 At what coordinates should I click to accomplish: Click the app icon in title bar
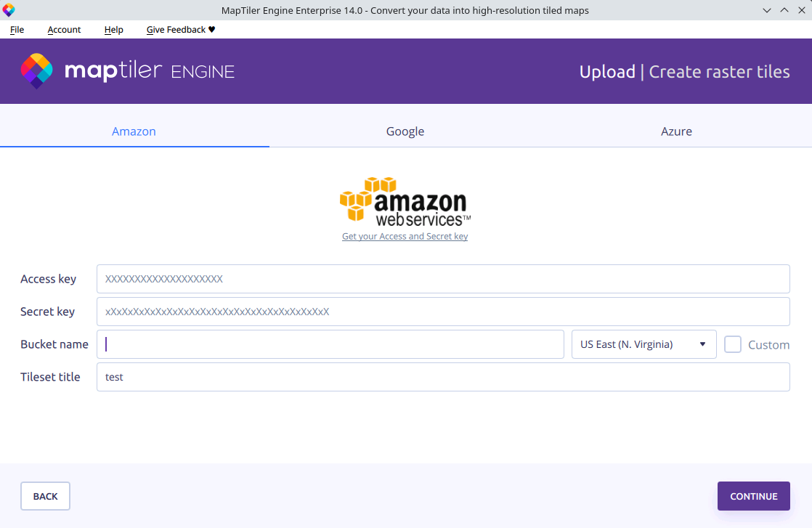(x=9, y=10)
